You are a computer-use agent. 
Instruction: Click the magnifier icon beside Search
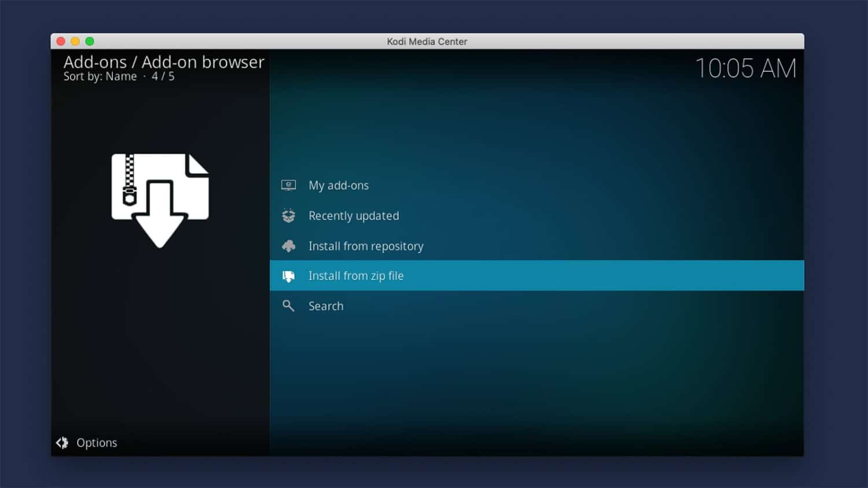pos(288,306)
